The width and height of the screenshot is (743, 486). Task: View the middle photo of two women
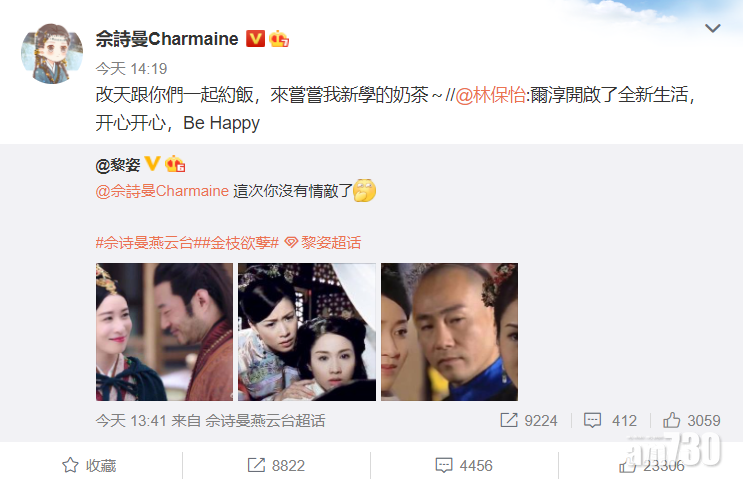[x=307, y=332]
